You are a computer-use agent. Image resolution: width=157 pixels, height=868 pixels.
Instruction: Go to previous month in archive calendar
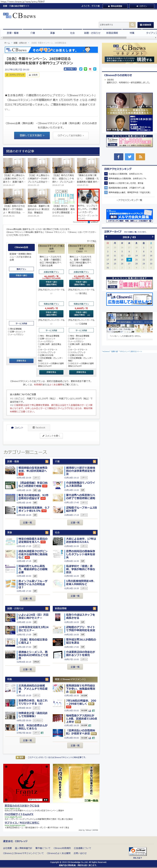coord(106,237)
